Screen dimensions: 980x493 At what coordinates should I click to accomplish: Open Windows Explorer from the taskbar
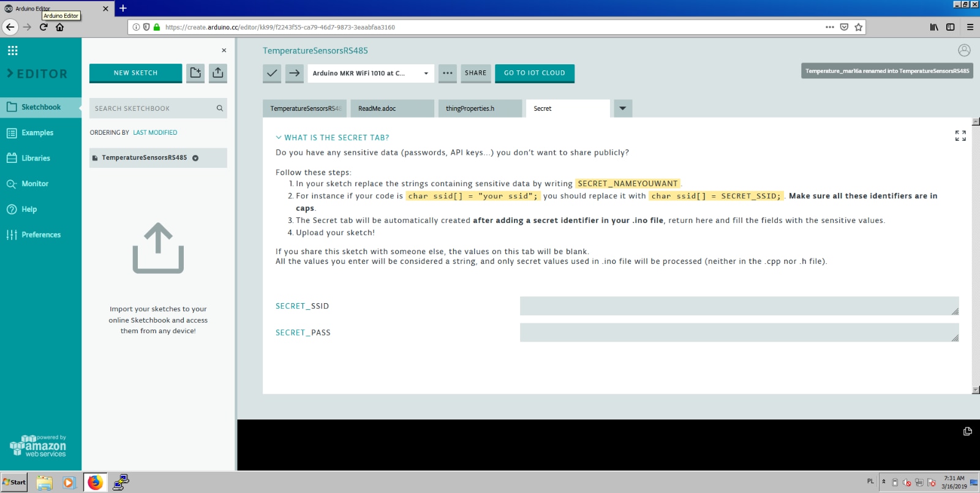(44, 483)
